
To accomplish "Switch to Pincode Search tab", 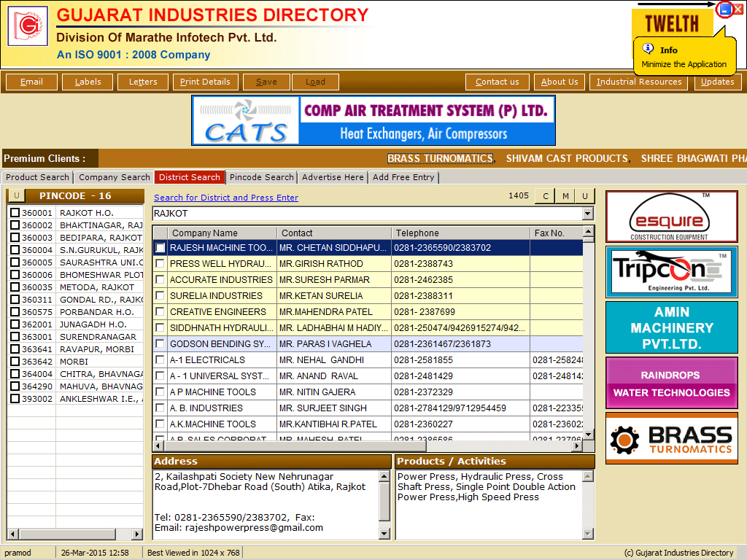I will click(x=262, y=177).
